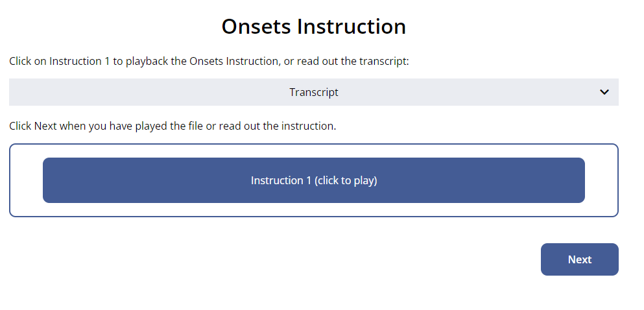Reveal transcript via the grey collapsible header

314,92
